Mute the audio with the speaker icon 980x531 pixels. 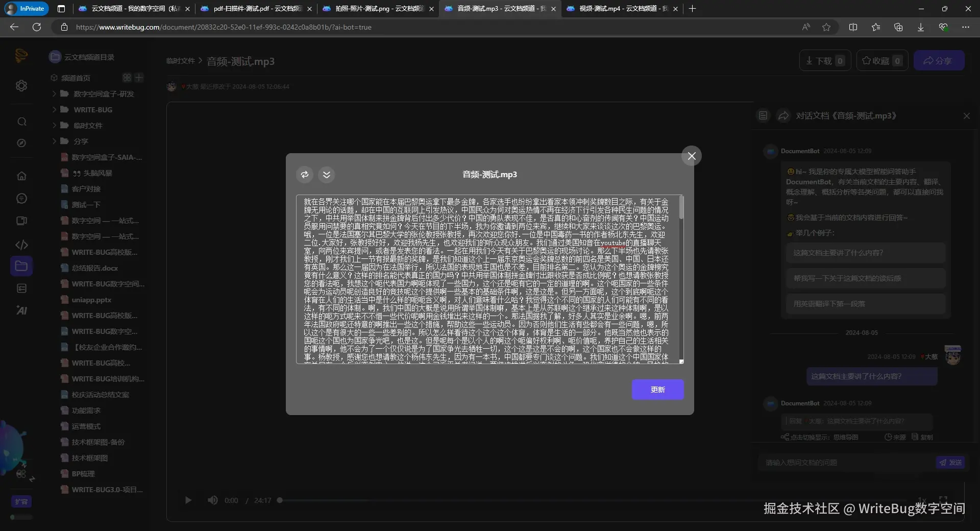tap(213, 500)
